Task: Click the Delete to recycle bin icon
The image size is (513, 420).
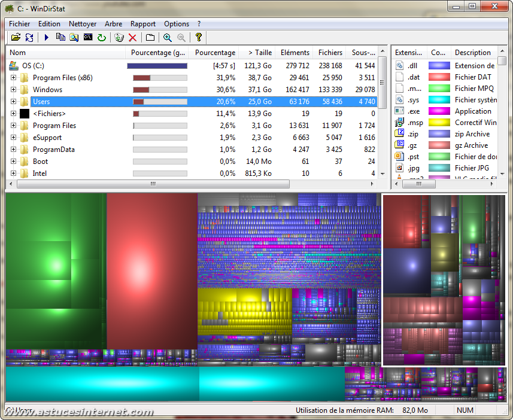Action: pos(119,37)
